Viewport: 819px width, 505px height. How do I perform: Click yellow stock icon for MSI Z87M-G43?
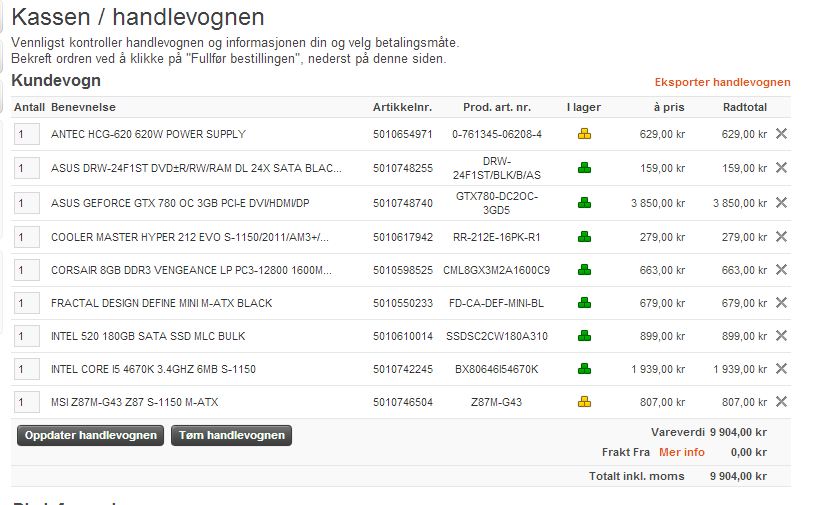(x=584, y=402)
